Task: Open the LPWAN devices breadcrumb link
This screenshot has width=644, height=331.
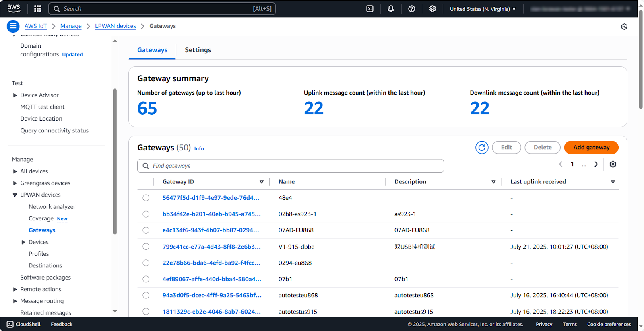Action: [116, 26]
